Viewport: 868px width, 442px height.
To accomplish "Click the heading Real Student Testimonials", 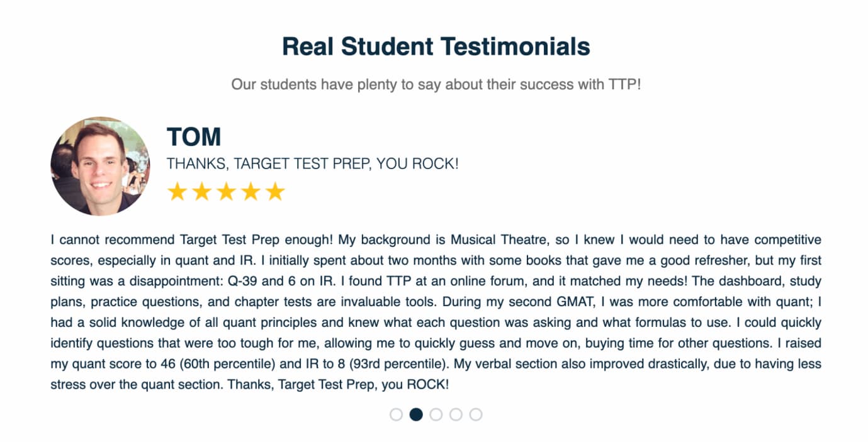I will (x=435, y=46).
